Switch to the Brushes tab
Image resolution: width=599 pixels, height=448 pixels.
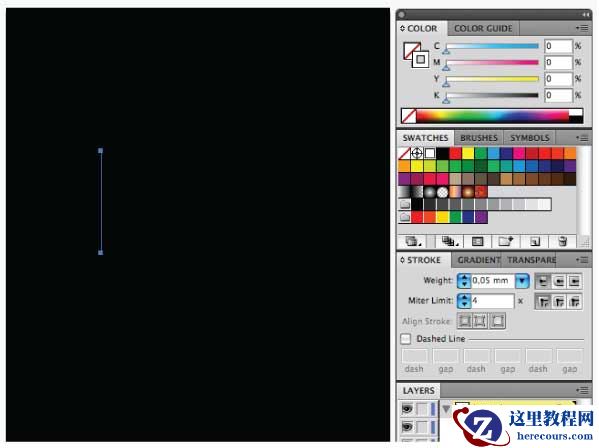coord(479,138)
